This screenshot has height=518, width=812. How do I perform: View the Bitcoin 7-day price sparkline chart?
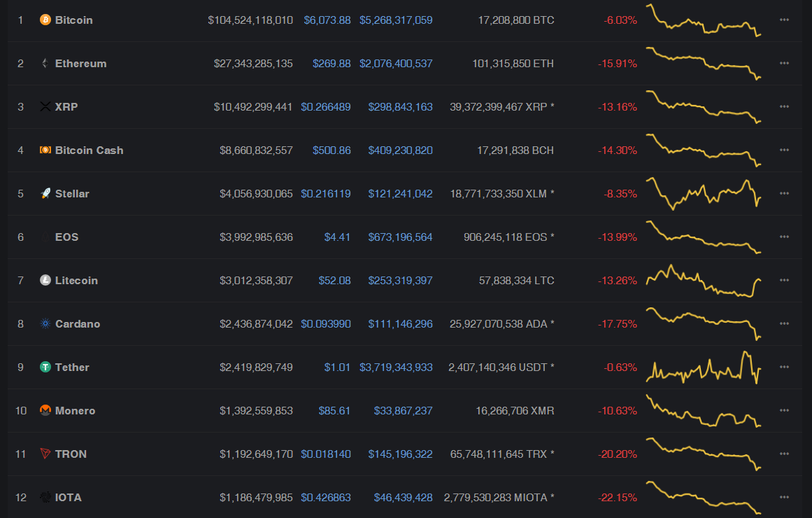(x=704, y=20)
